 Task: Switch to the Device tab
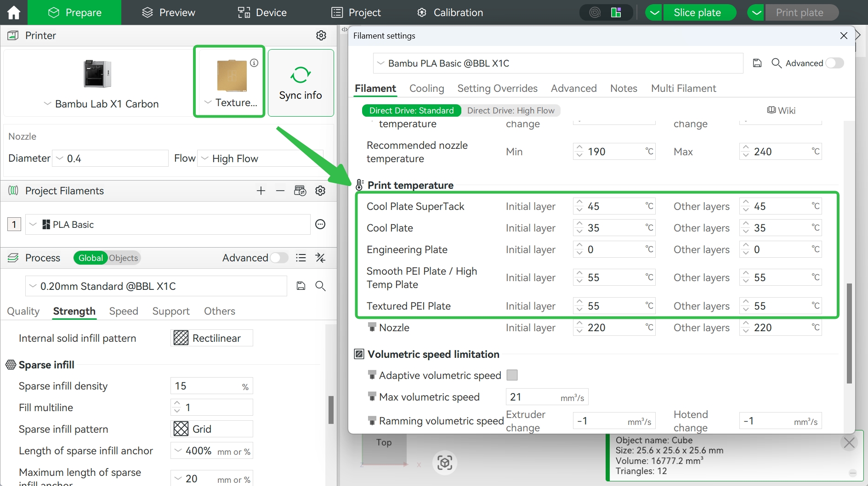pos(262,12)
